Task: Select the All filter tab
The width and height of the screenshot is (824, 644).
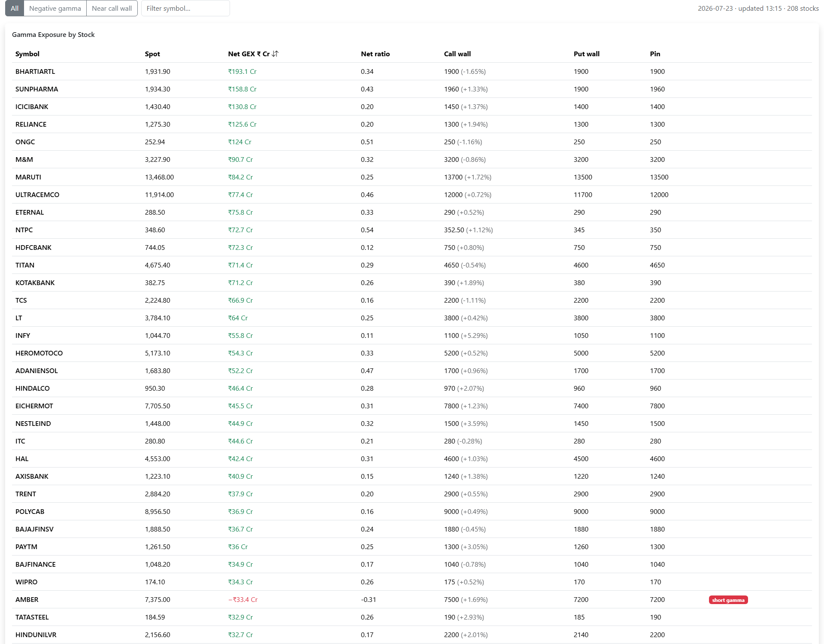Action: click(x=15, y=8)
